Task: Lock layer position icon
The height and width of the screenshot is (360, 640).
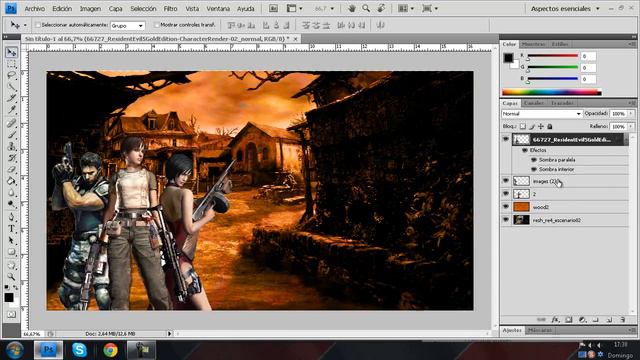Action: 541,127
